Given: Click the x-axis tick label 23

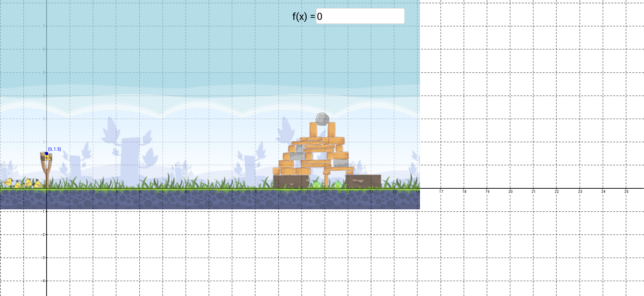Looking at the screenshot, I should (580, 192).
